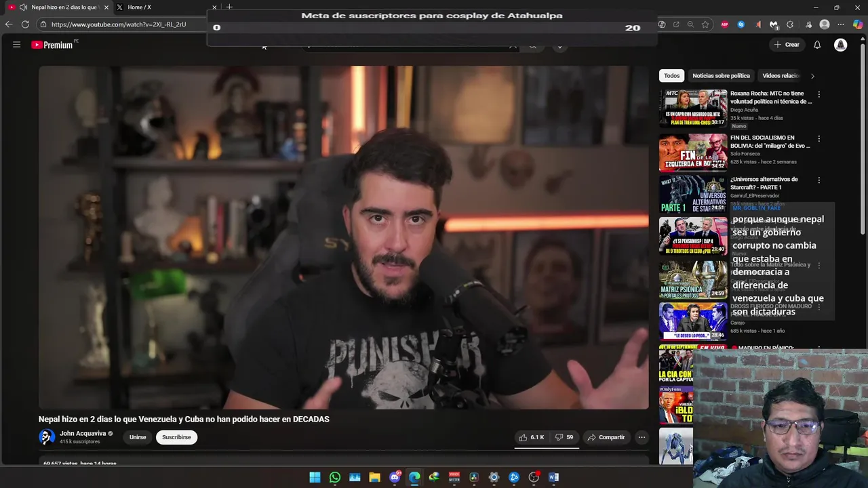Click the Crear button
Image resolution: width=868 pixels, height=488 pixels.
click(x=787, y=45)
